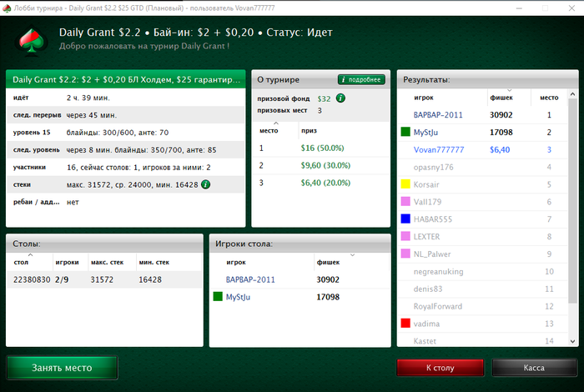Click chip count 17098 in results
This screenshot has height=392, width=584.
[501, 132]
